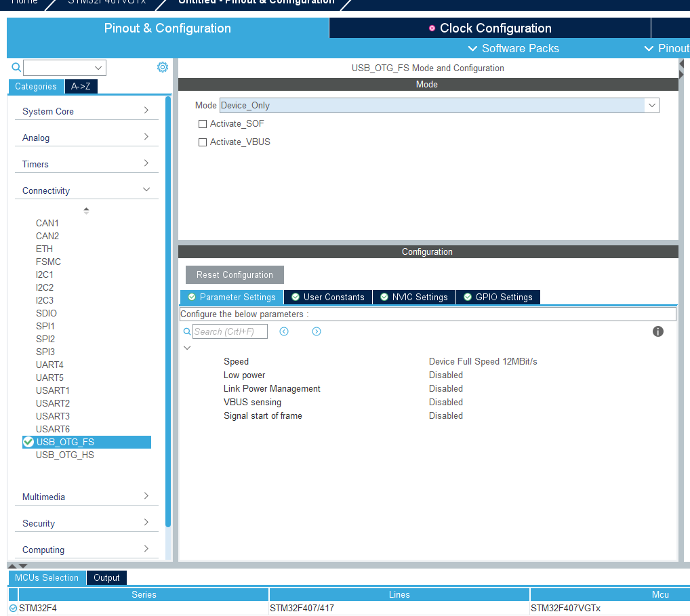Expand the Analog category
690x616 pixels.
[86, 138]
